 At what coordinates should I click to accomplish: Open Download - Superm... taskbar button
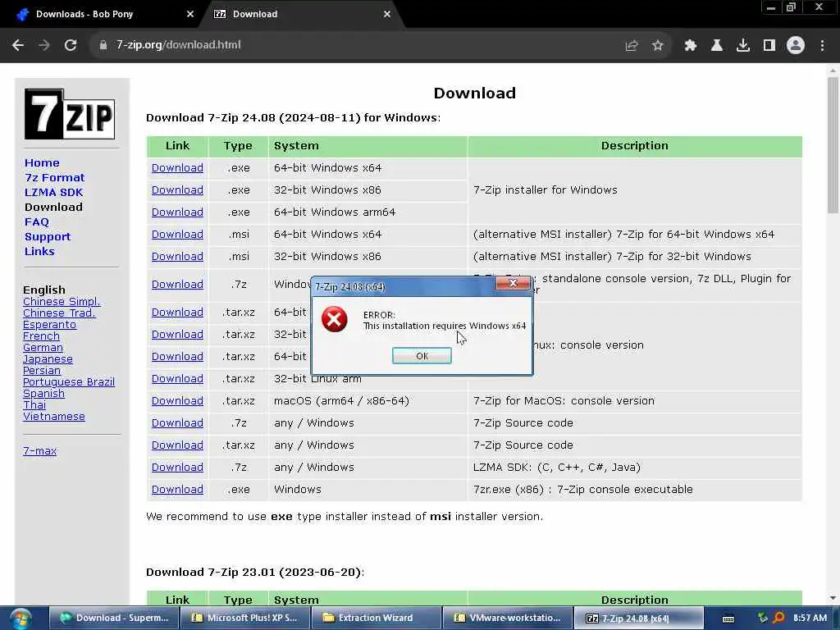pos(113,619)
